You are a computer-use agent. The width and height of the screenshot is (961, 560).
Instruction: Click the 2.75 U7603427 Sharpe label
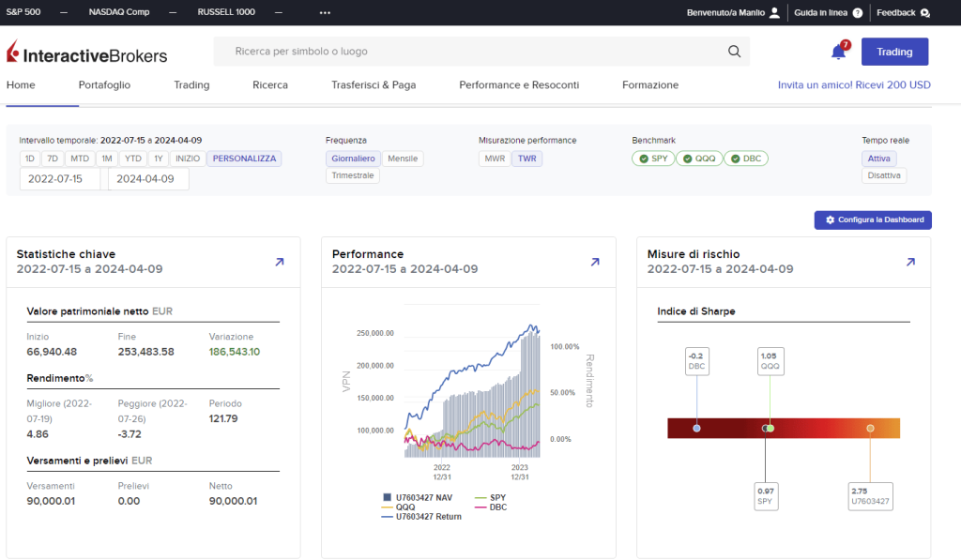[870, 496]
